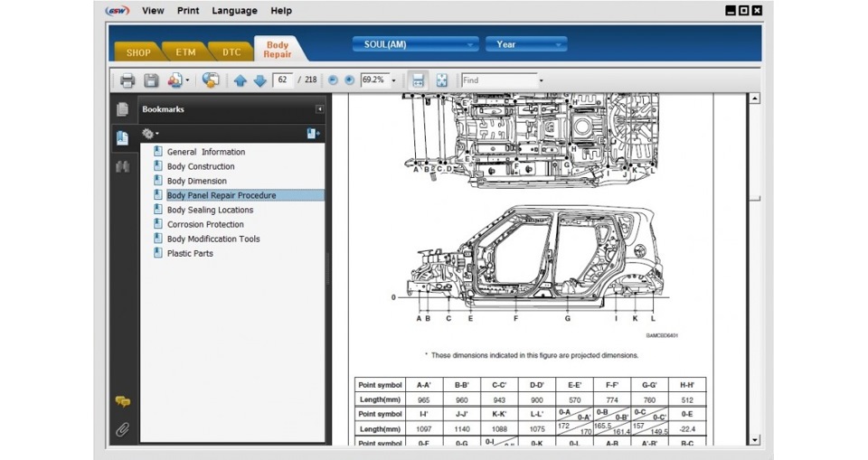Click the zoom percentage field showing 69.2%
868x460 pixels.
point(374,80)
